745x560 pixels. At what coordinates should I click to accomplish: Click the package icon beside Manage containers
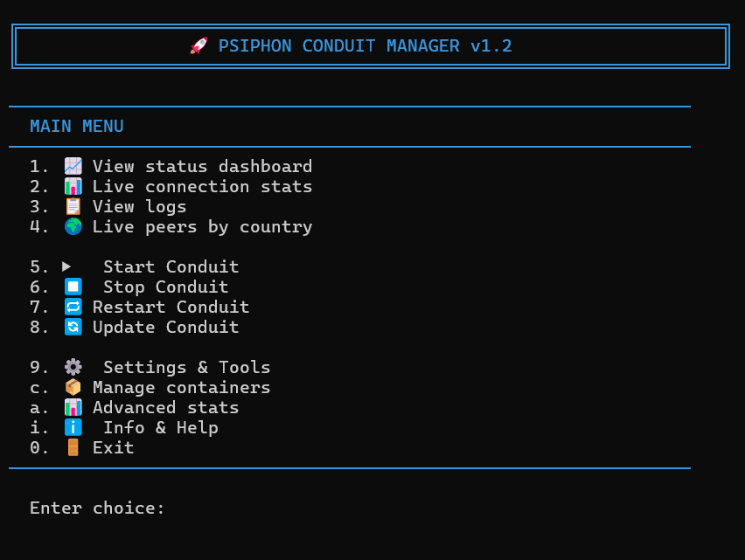[x=73, y=386]
